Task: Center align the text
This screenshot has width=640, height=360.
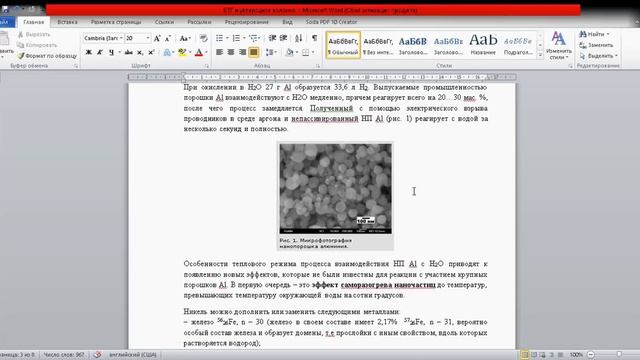Action: point(231,52)
